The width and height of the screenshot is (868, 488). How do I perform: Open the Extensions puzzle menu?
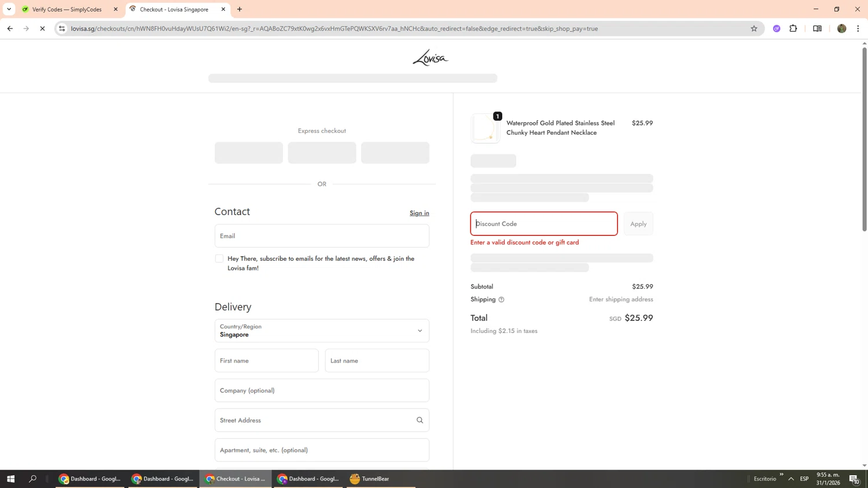click(793, 28)
